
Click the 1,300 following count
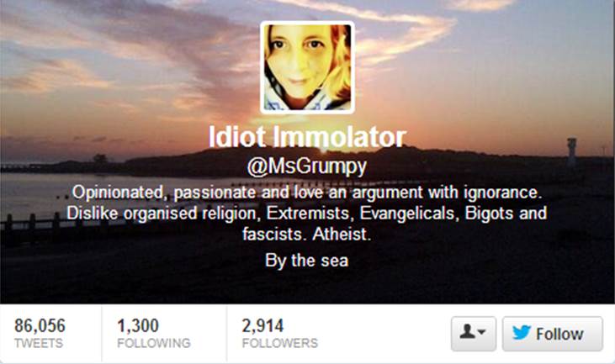tap(138, 325)
